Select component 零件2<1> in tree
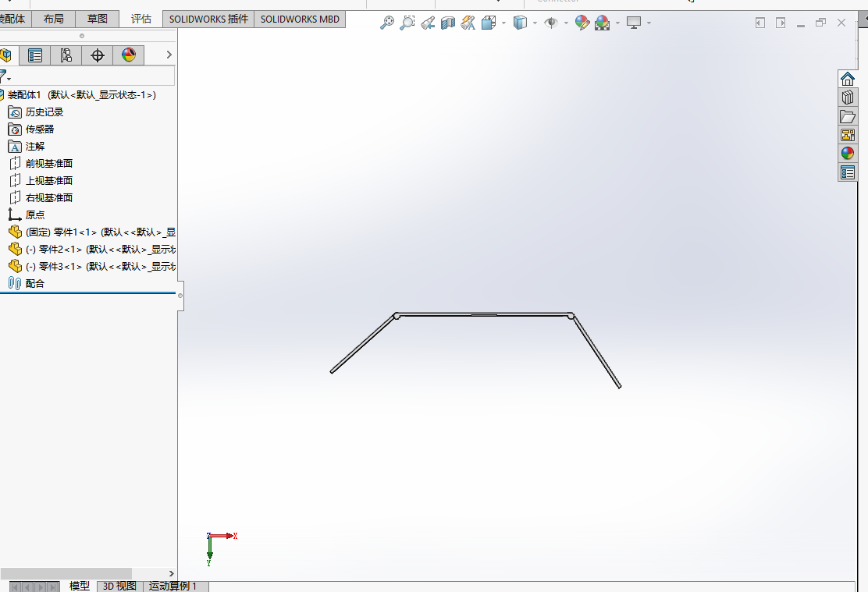868x592 pixels. click(92, 250)
